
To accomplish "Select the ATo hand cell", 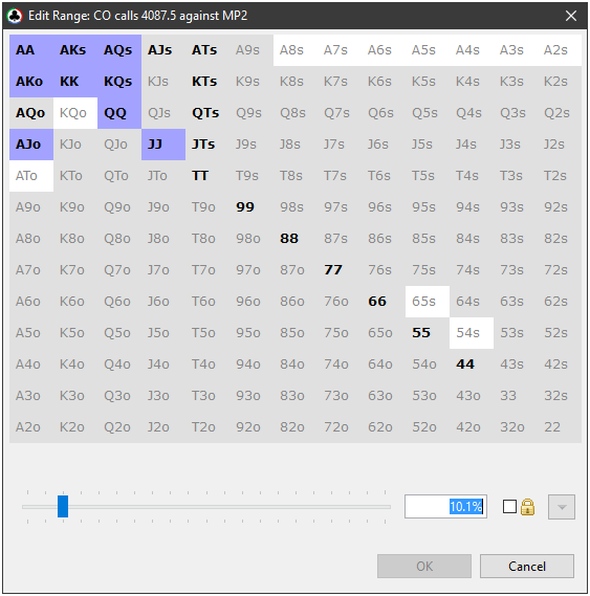I will (x=32, y=176).
